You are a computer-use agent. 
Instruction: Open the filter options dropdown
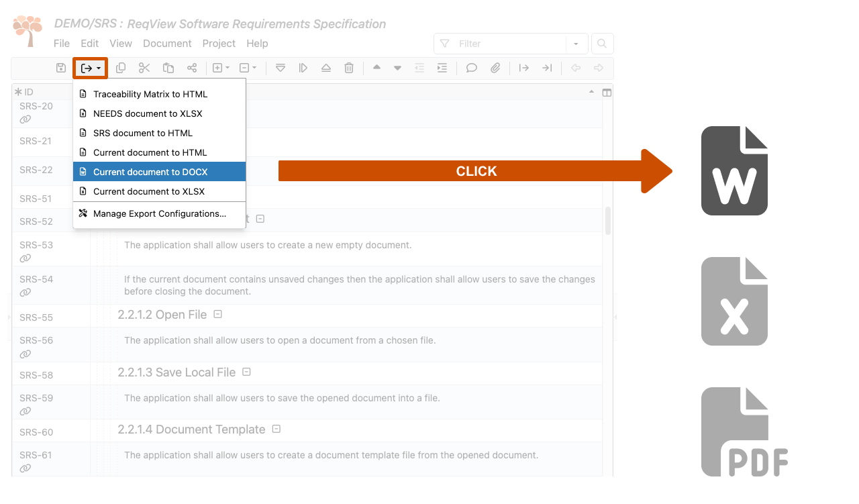coord(575,43)
